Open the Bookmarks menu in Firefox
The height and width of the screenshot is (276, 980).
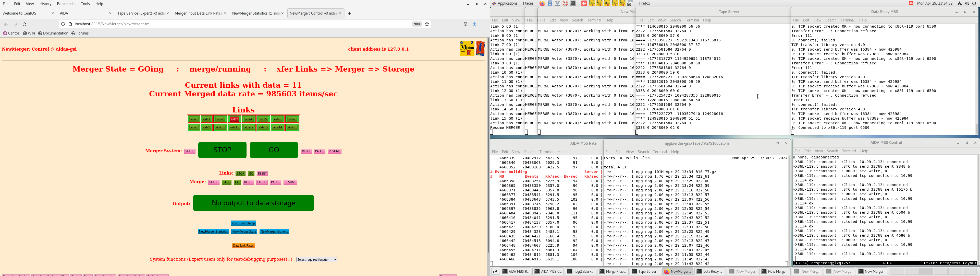pos(66,4)
